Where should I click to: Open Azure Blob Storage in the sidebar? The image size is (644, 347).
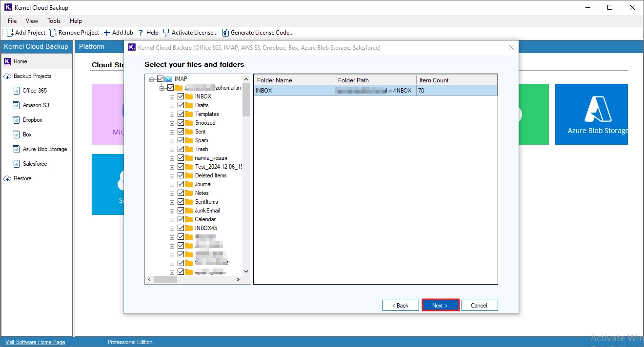coord(45,149)
